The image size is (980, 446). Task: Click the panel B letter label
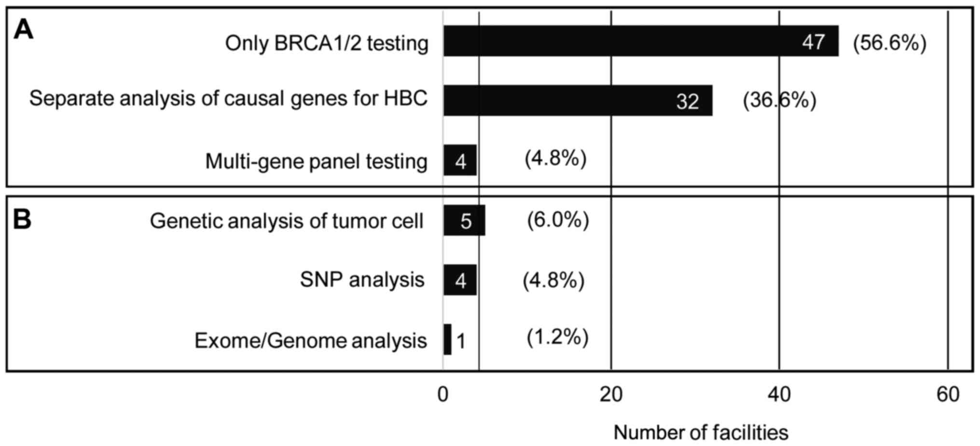pos(22,220)
